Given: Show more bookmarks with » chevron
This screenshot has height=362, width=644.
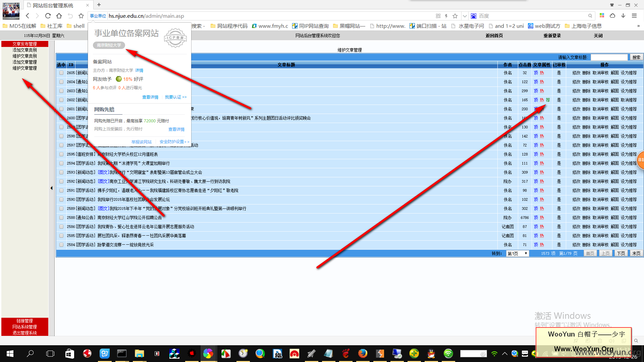Looking at the screenshot, I should [x=638, y=26].
